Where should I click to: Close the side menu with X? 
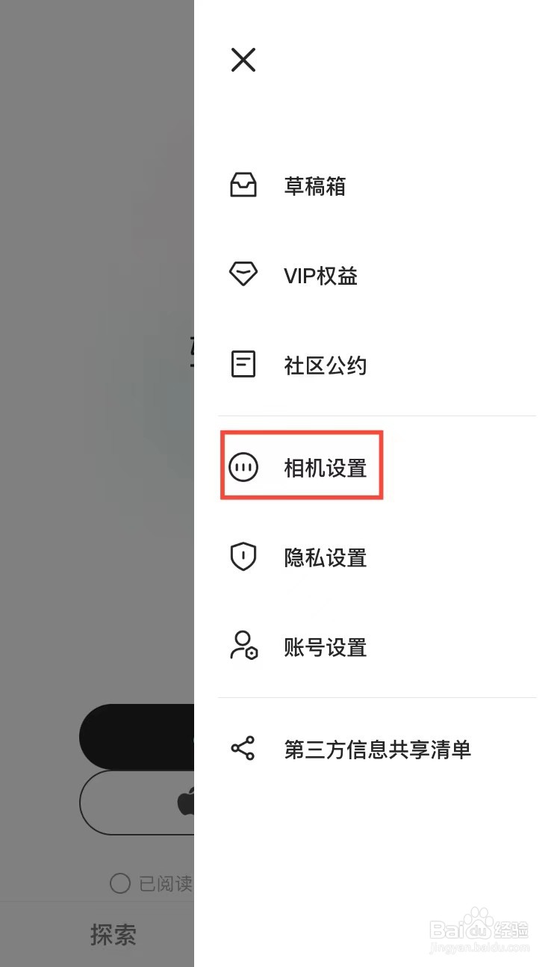tap(243, 60)
